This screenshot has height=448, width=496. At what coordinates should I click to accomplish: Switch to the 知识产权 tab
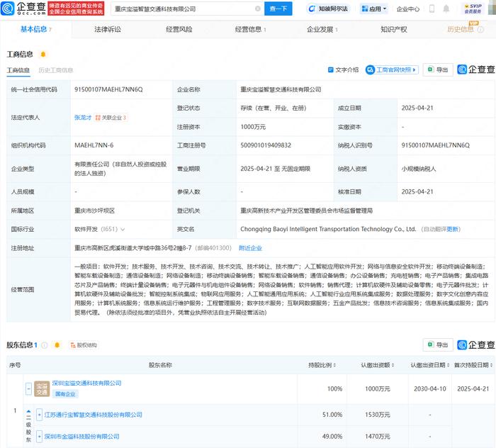pos(394,30)
